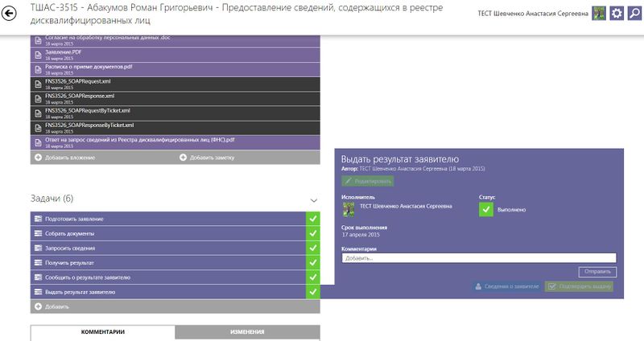Viewport: 644px width, 341px height.
Task: Select task Выдать результат заявителю
Action: pyautogui.click(x=168, y=292)
